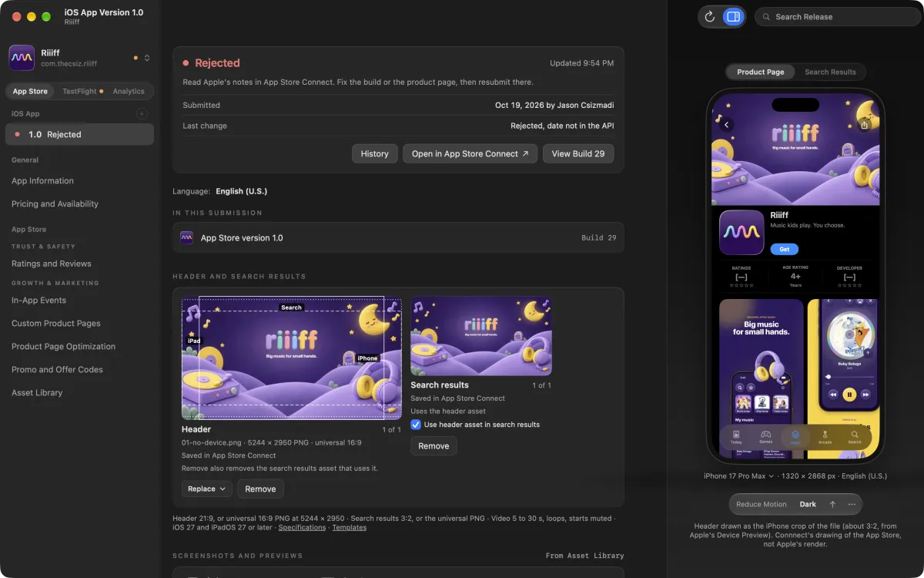Click the App Store version 1.0 row icon
Viewport: 924px width, 578px height.
coord(186,237)
